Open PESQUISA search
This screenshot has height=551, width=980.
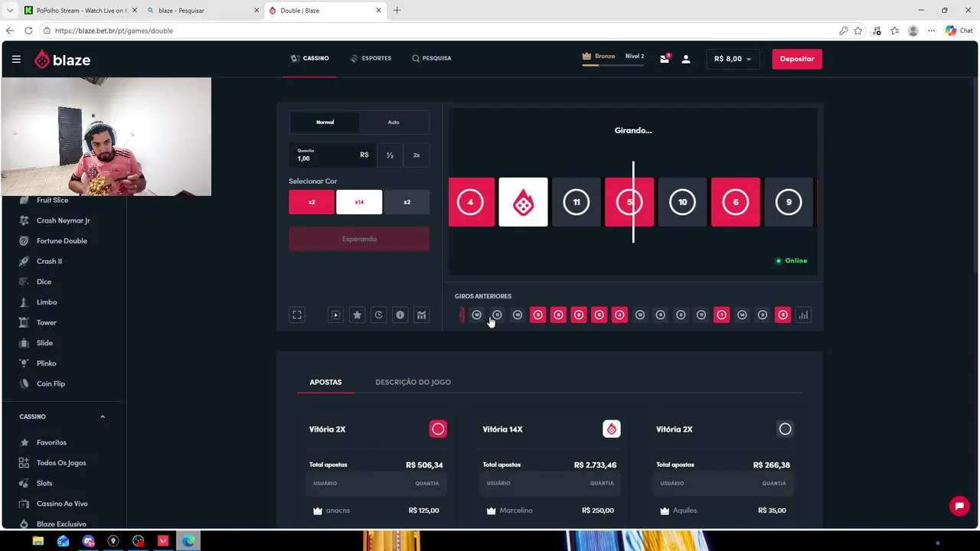[432, 58]
